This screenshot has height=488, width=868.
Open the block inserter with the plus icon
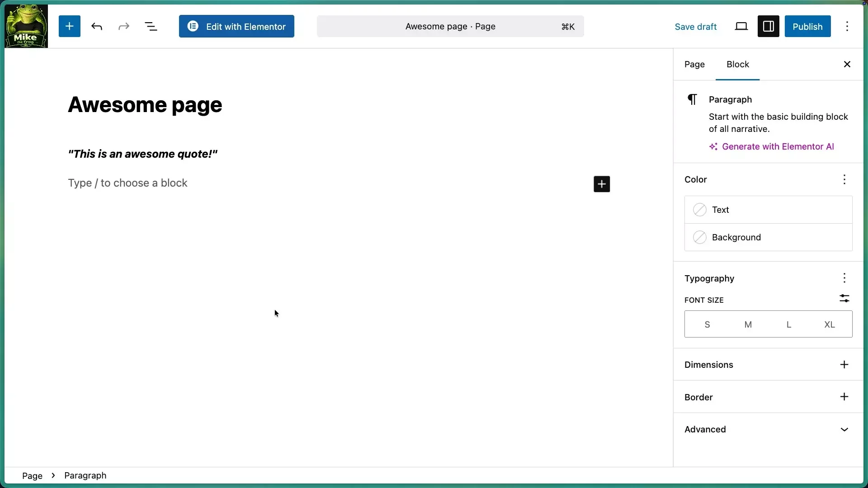69,26
